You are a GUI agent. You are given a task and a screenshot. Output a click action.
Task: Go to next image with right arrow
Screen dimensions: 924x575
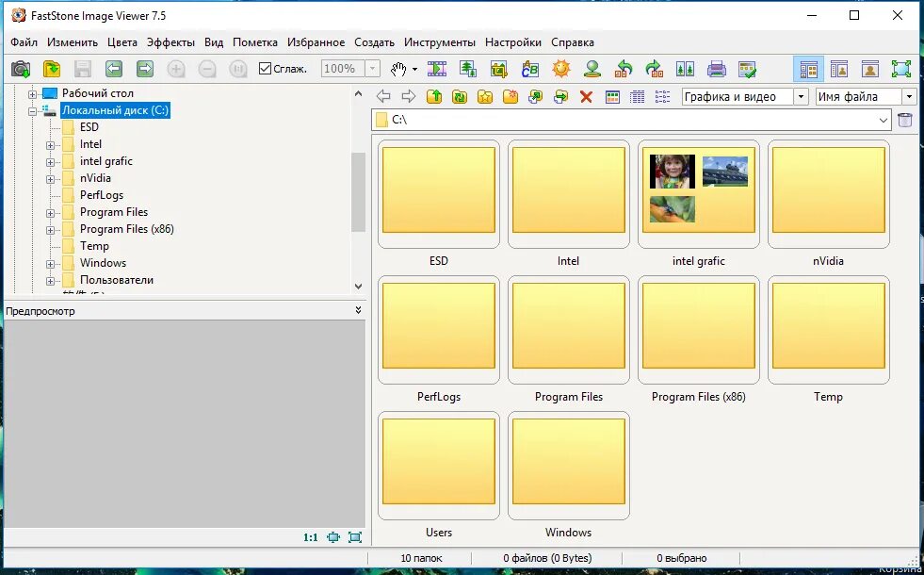(x=145, y=69)
